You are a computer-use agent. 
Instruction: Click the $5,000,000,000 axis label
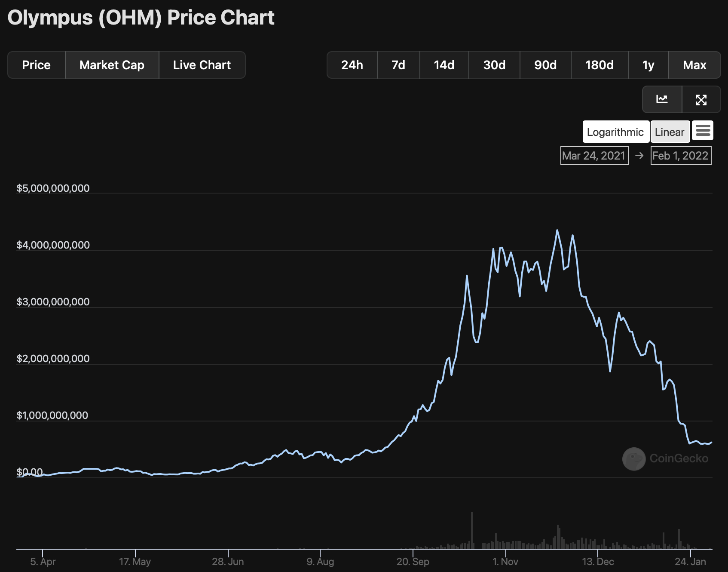[53, 188]
